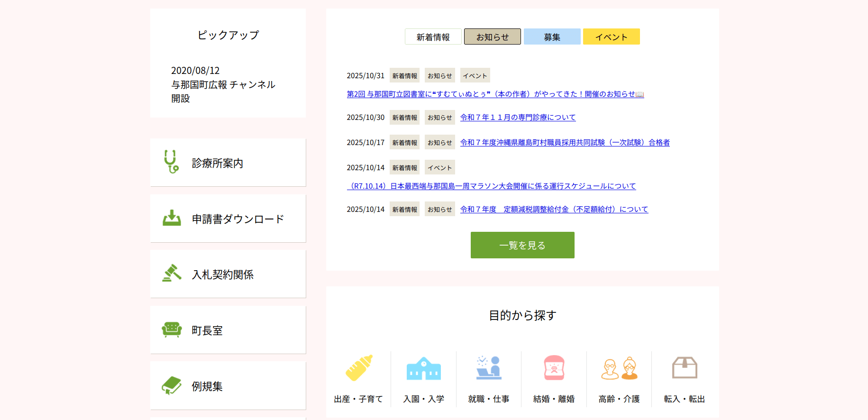
Task: Click the gavel icon for bidding contracts
Action: pyautogui.click(x=172, y=274)
